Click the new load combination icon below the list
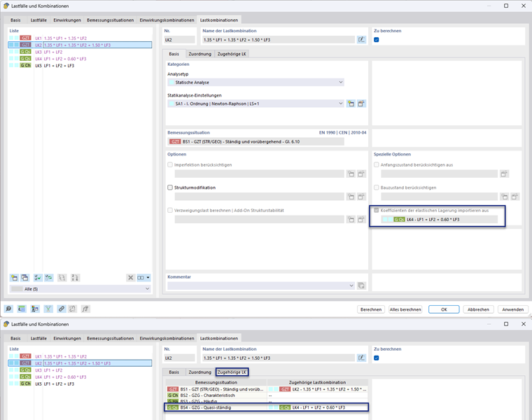Viewport: 532px width, 420px height. (x=14, y=277)
